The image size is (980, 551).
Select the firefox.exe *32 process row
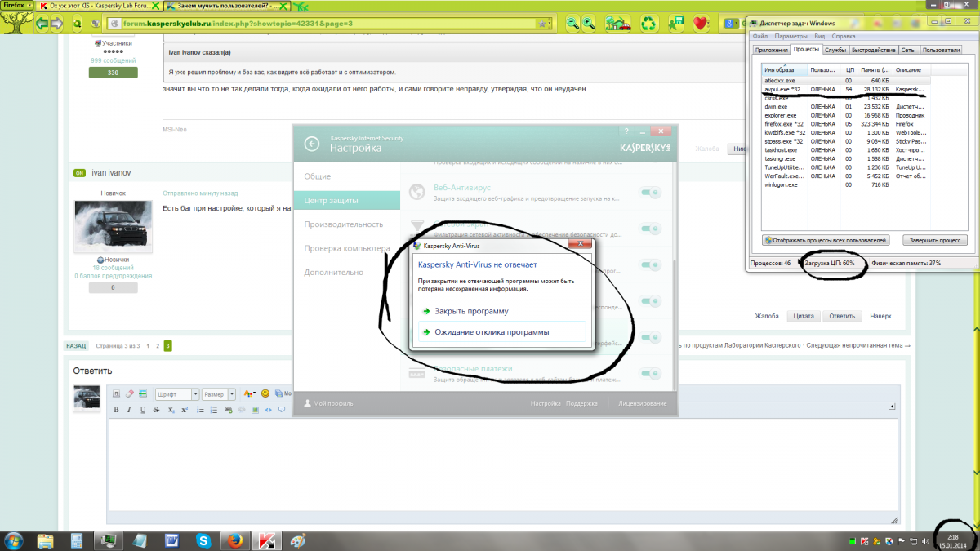[844, 123]
